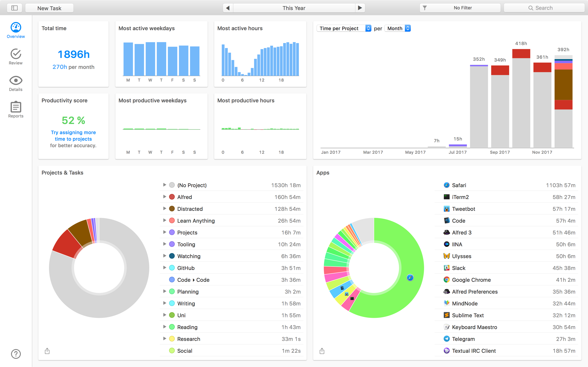Click the Learn Anything color swatch
This screenshot has width=588, height=367.
coord(172,220)
